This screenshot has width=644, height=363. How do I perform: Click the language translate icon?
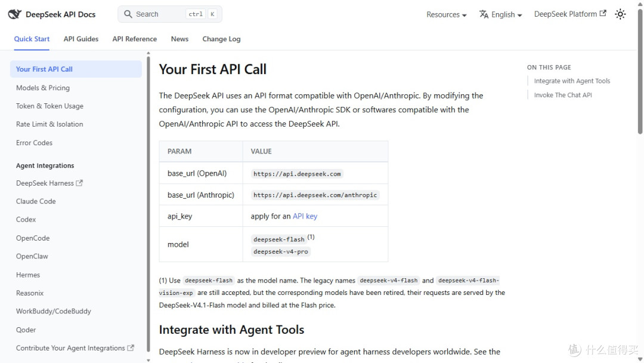(484, 14)
